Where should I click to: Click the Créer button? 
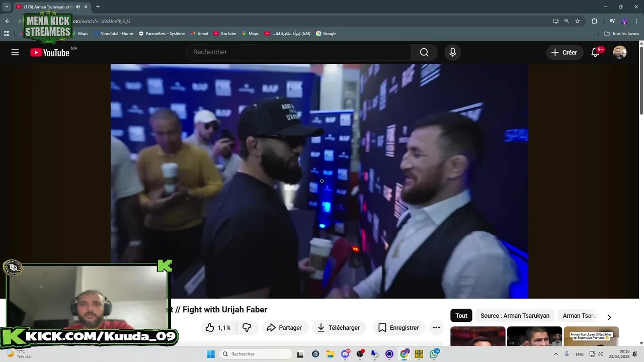[x=565, y=52]
